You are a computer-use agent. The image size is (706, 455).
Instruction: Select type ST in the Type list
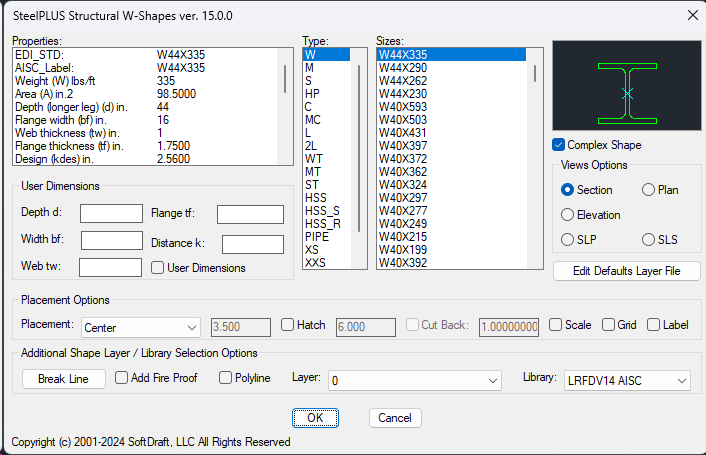[x=327, y=185]
